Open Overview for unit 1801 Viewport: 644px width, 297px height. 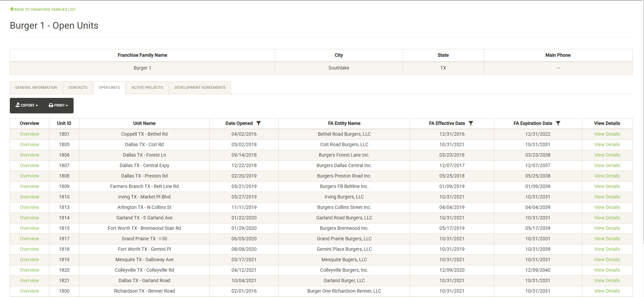pos(29,134)
